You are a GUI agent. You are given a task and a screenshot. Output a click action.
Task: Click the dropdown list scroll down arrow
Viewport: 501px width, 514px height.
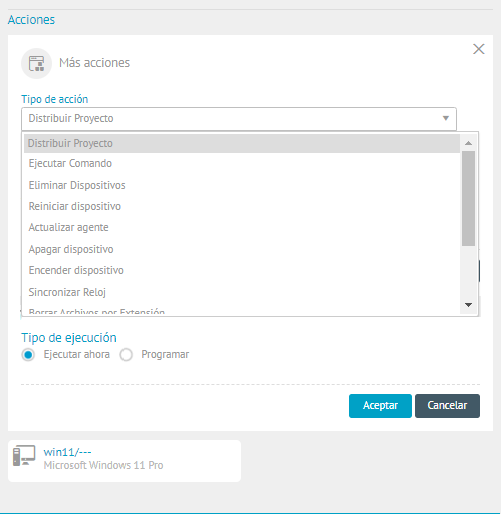(x=468, y=305)
